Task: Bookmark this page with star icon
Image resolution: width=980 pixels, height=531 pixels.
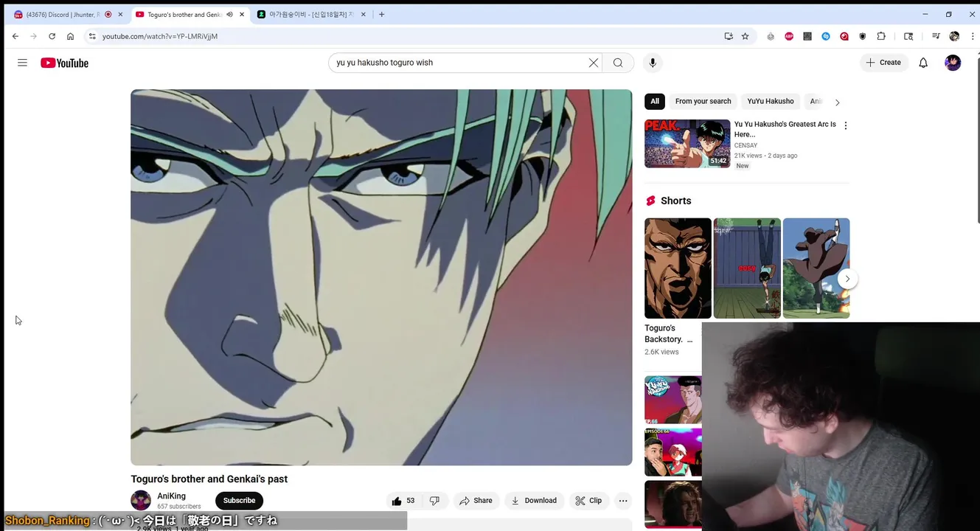Action: coord(745,36)
